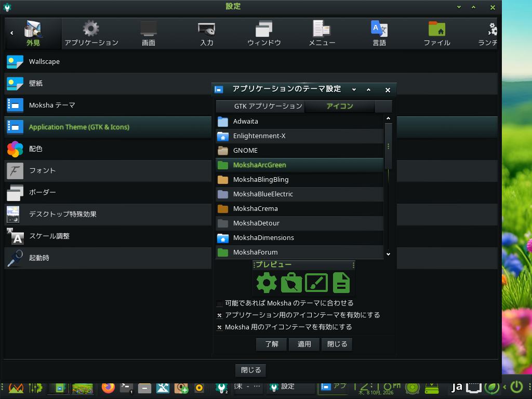Switch to the アイコン tab

[x=340, y=106]
